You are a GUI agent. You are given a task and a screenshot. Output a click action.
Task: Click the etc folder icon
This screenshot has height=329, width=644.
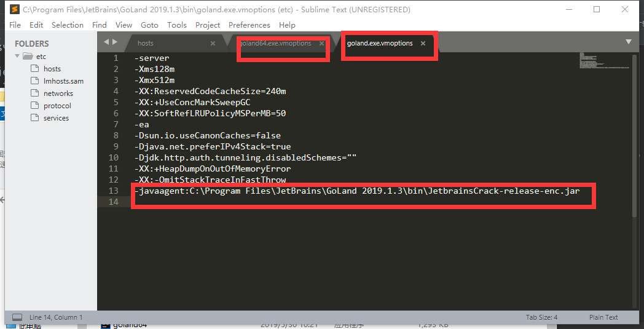(28, 56)
